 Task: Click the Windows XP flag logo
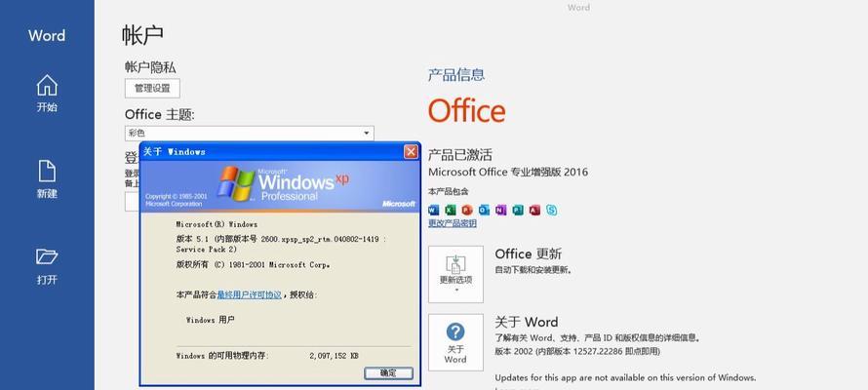pyautogui.click(x=235, y=182)
